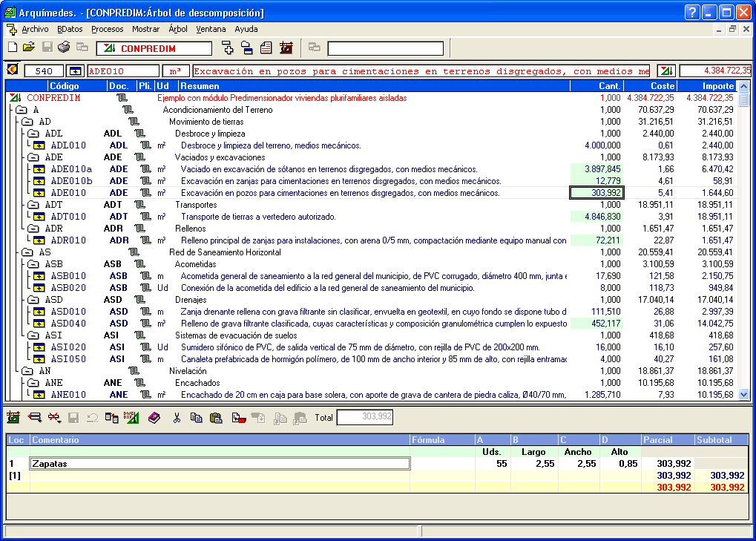Image resolution: width=756 pixels, height=541 pixels.
Task: Open the Mostrar menu
Action: [x=145, y=30]
